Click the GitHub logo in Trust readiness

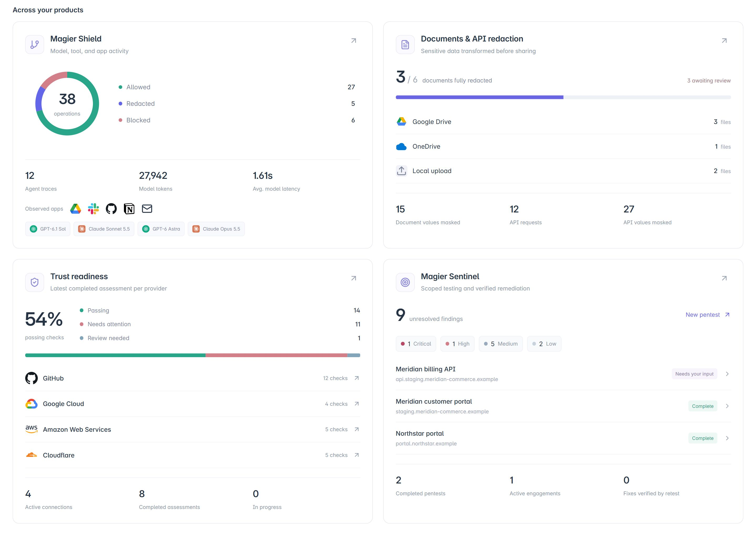coord(31,378)
